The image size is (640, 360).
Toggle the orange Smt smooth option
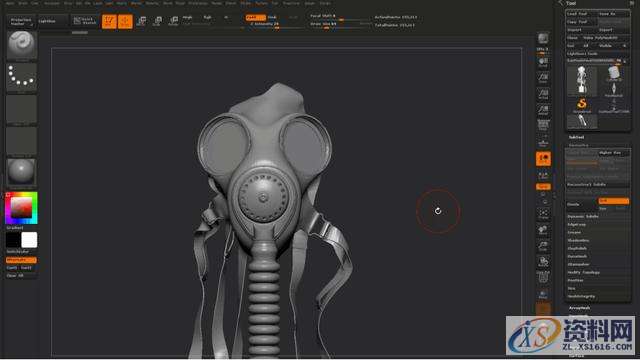[613, 201]
